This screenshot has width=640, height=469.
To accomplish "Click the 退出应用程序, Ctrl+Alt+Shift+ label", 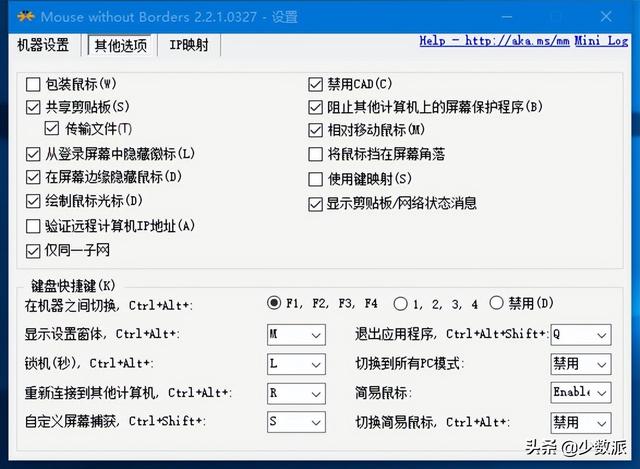I will (x=451, y=334).
